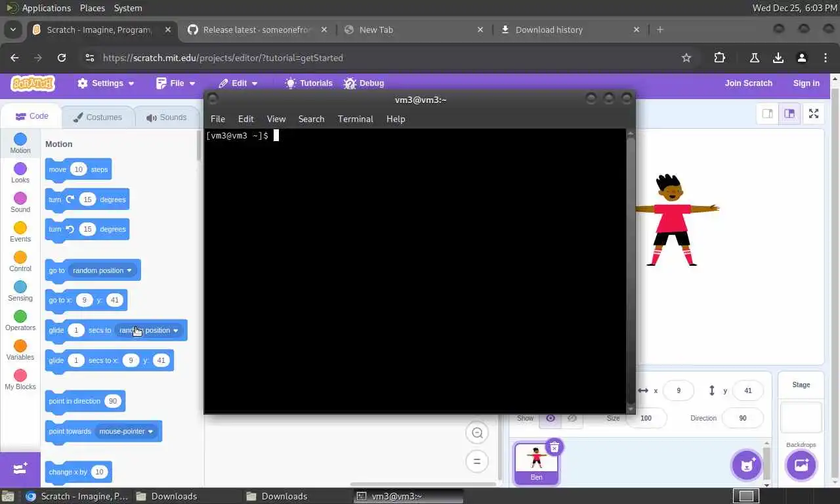Open Chrome Labs flask icon
The image size is (840, 504).
point(755,58)
